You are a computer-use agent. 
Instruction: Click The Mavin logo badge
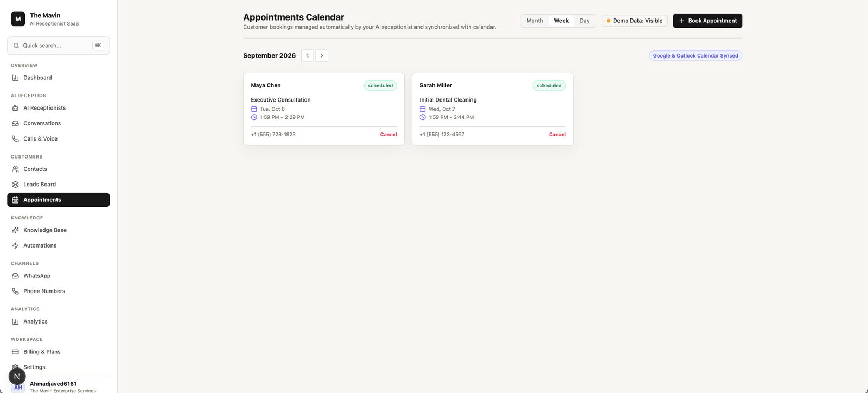[18, 19]
